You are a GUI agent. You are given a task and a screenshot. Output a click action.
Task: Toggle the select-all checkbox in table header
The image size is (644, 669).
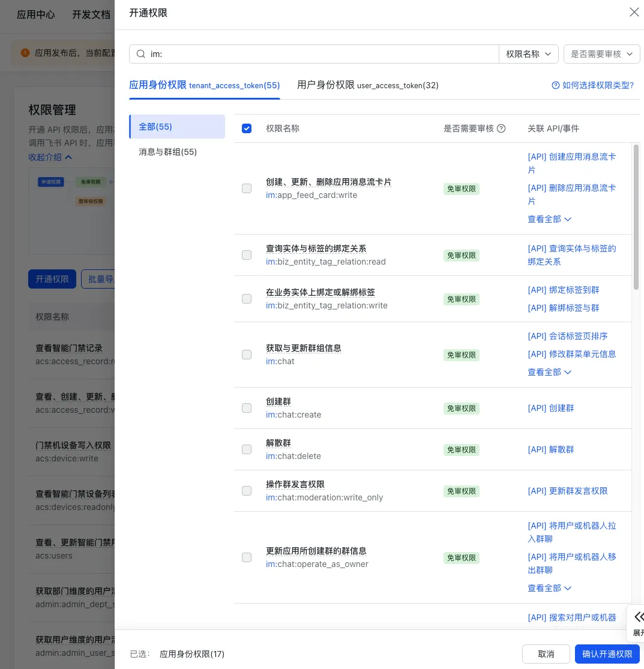point(247,128)
